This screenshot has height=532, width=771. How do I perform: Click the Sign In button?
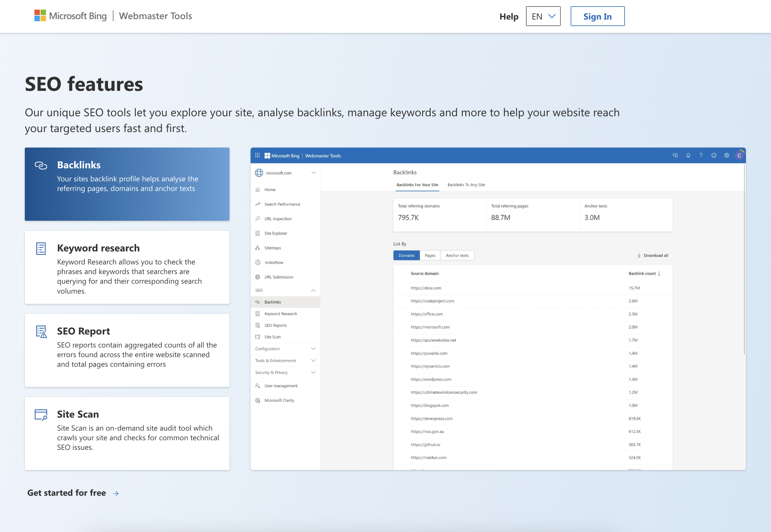pyautogui.click(x=597, y=16)
